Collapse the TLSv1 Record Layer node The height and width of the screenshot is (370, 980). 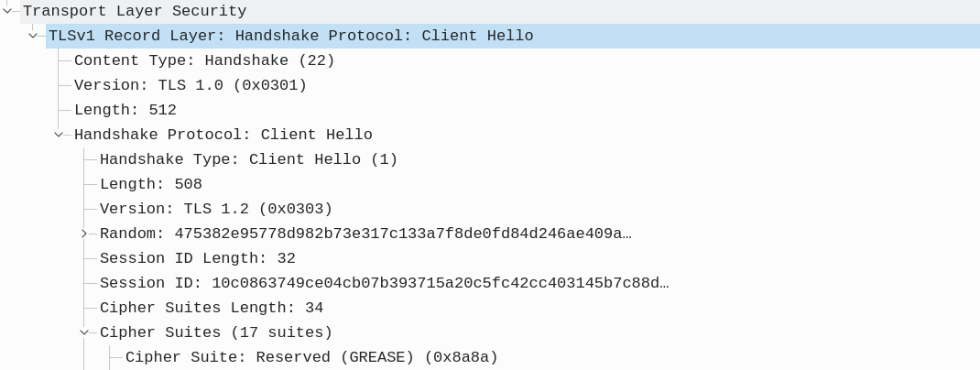(33, 36)
